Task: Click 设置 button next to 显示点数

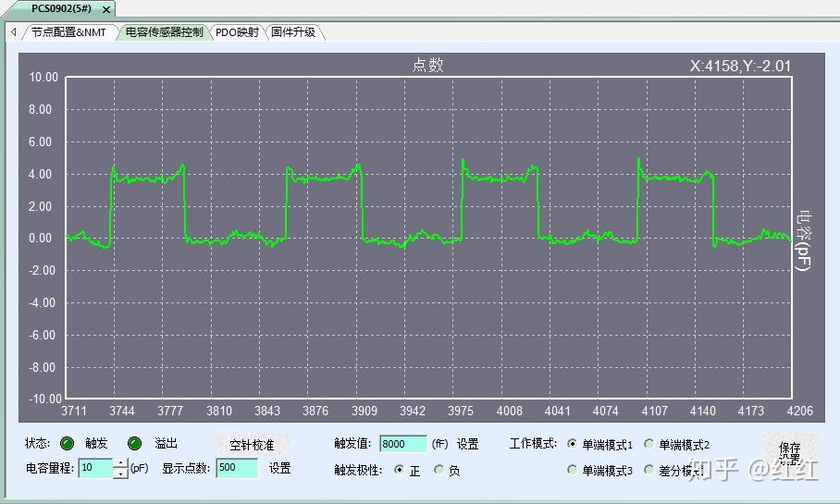Action: pyautogui.click(x=279, y=468)
